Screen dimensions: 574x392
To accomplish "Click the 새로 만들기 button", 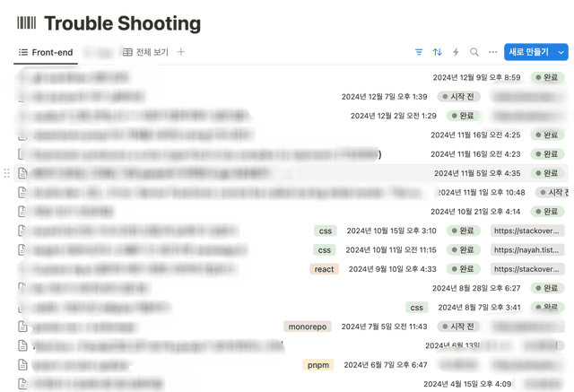I will [528, 53].
